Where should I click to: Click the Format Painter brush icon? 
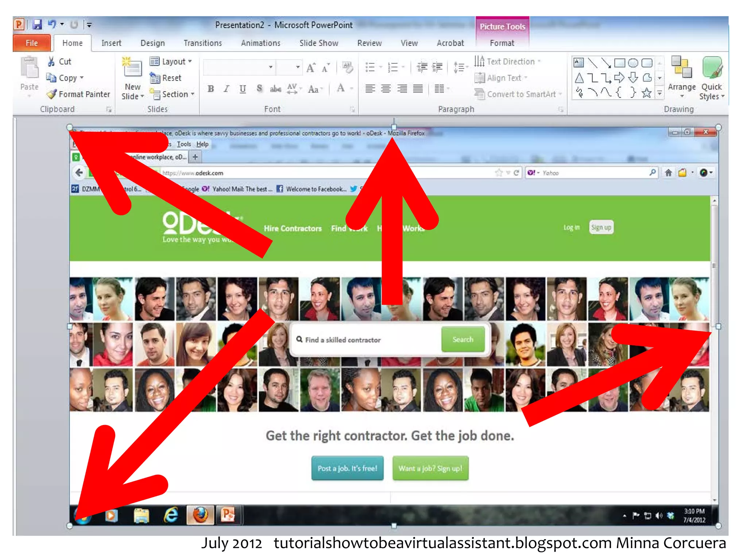pyautogui.click(x=52, y=94)
